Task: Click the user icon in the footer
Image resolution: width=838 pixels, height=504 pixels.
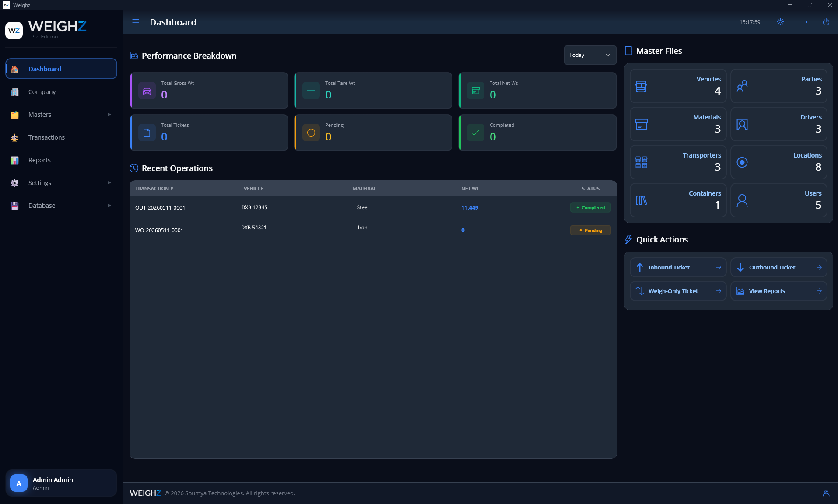Action: pos(826,493)
